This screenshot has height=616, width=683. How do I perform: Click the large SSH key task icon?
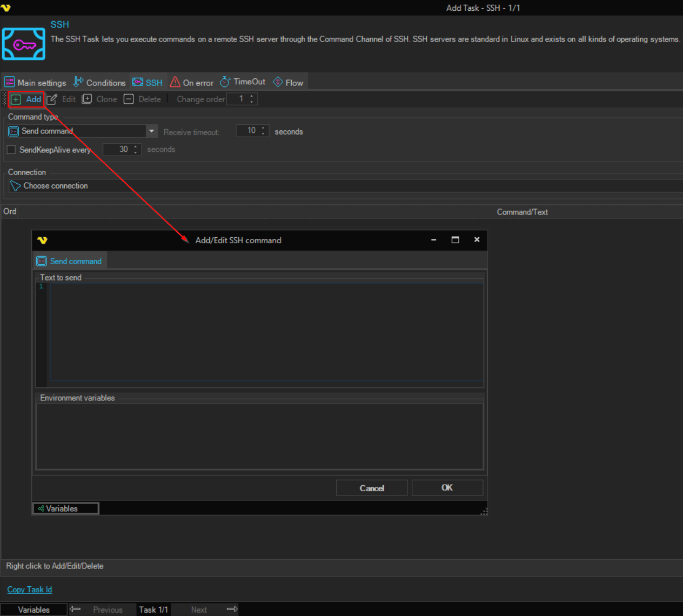tap(24, 44)
